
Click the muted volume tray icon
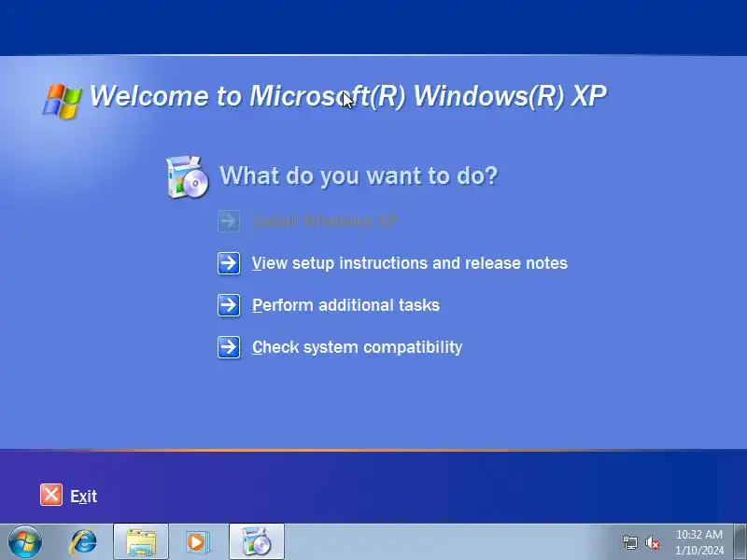pyautogui.click(x=652, y=542)
